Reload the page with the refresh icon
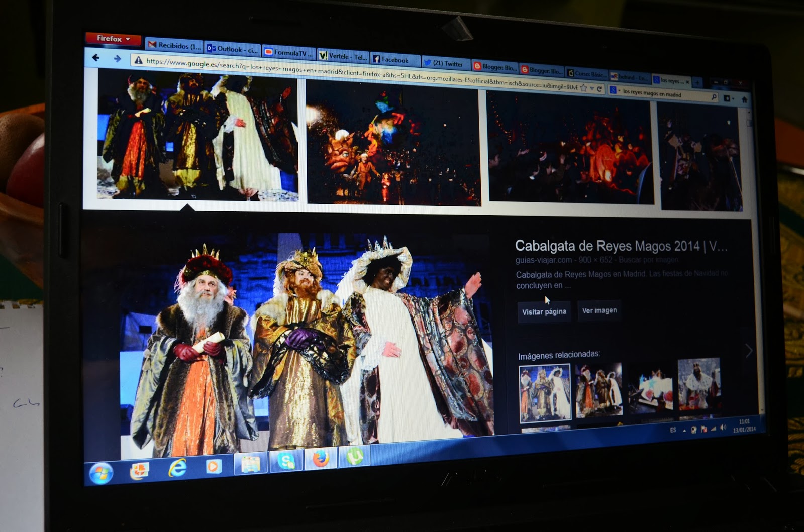The image size is (804, 532). [599, 89]
